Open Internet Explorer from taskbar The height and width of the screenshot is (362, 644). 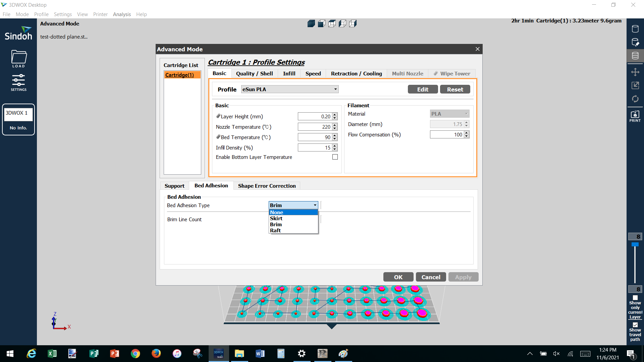pyautogui.click(x=31, y=354)
